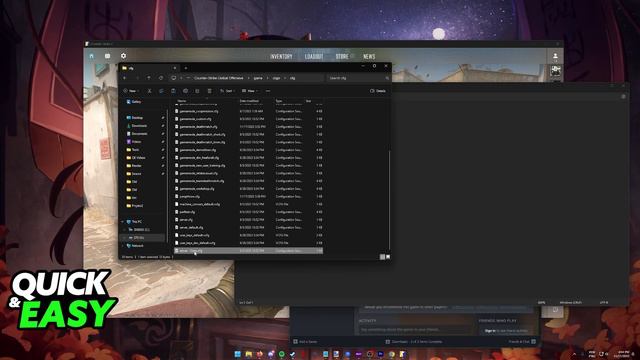The height and width of the screenshot is (360, 640).
Task: Expand the Network tree node
Action: [122, 246]
